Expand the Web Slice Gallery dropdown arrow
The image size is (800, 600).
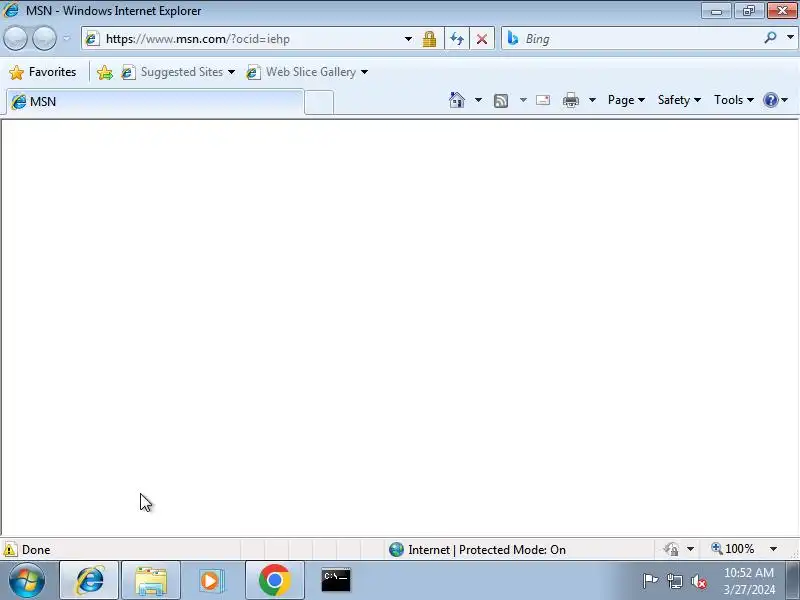pyautogui.click(x=364, y=72)
